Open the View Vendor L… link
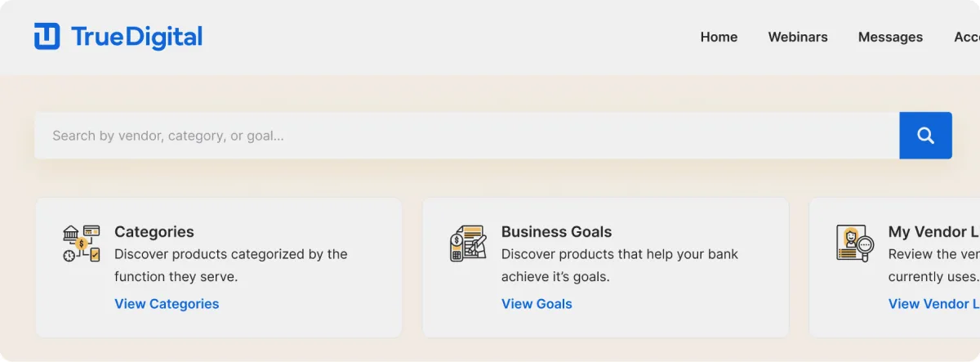The width and height of the screenshot is (980, 362). [933, 304]
